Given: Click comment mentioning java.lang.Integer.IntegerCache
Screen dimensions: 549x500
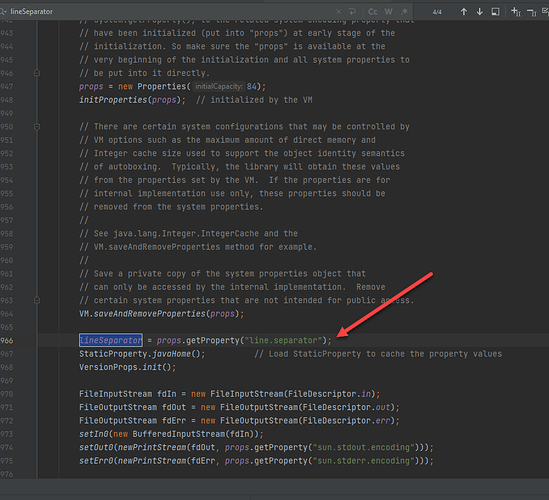Looking at the screenshot, I should pos(188,234).
